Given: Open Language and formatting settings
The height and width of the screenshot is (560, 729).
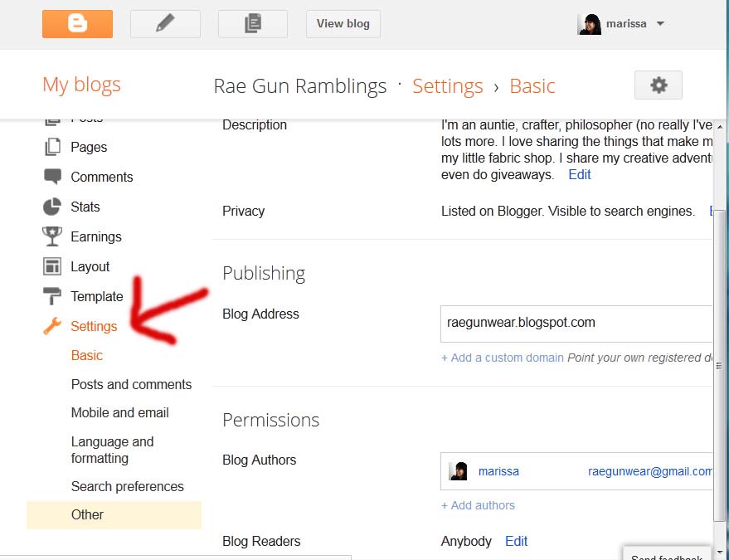Looking at the screenshot, I should coord(112,450).
